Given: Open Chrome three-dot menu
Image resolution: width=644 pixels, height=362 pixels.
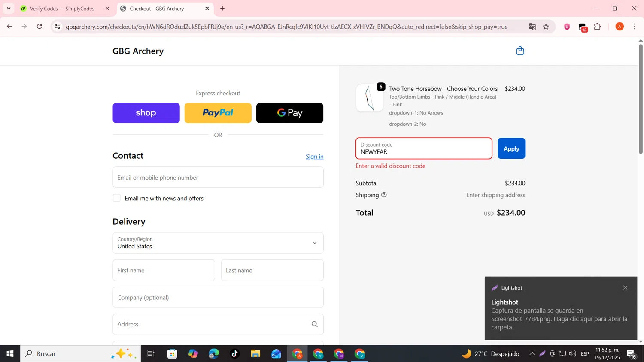Looking at the screenshot, I should [x=635, y=27].
